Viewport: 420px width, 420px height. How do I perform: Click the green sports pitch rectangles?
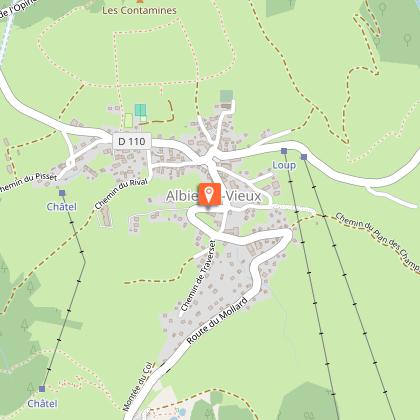click(x=136, y=116)
